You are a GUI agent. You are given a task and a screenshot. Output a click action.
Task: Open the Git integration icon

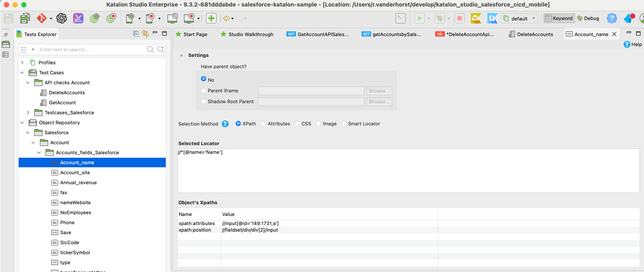(x=42, y=18)
